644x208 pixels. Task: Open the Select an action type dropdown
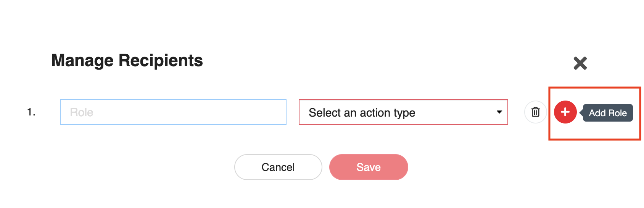coord(403,112)
